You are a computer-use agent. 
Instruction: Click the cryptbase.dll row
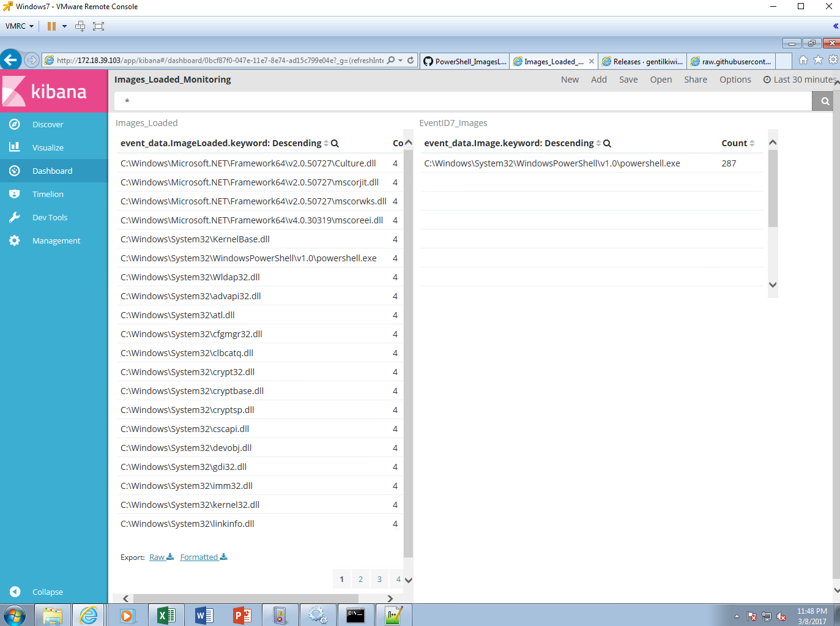pyautogui.click(x=259, y=391)
